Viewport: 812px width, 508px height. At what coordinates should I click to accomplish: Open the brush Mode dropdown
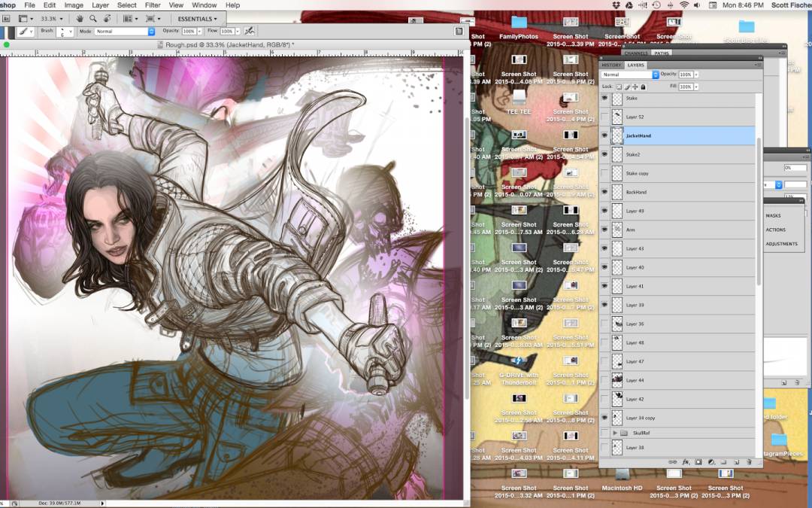click(x=124, y=32)
